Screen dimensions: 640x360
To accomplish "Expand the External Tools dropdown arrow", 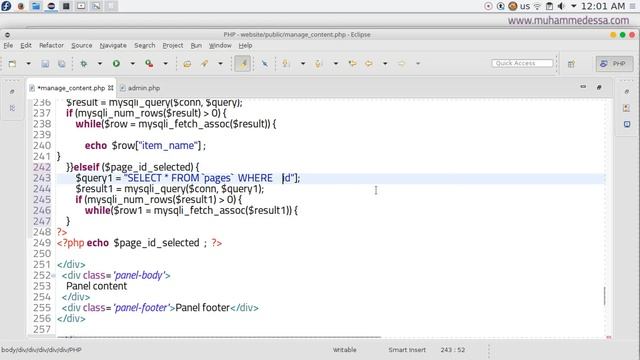I will click(x=165, y=64).
